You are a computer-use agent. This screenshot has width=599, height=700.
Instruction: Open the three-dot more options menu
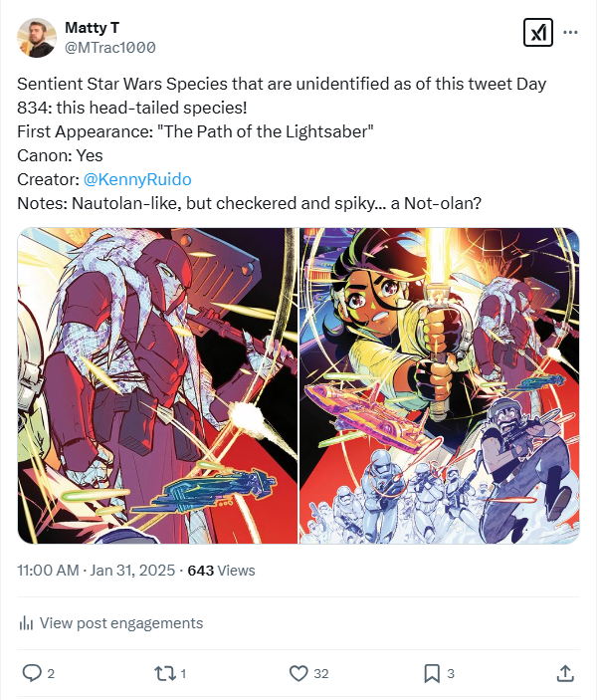point(570,32)
